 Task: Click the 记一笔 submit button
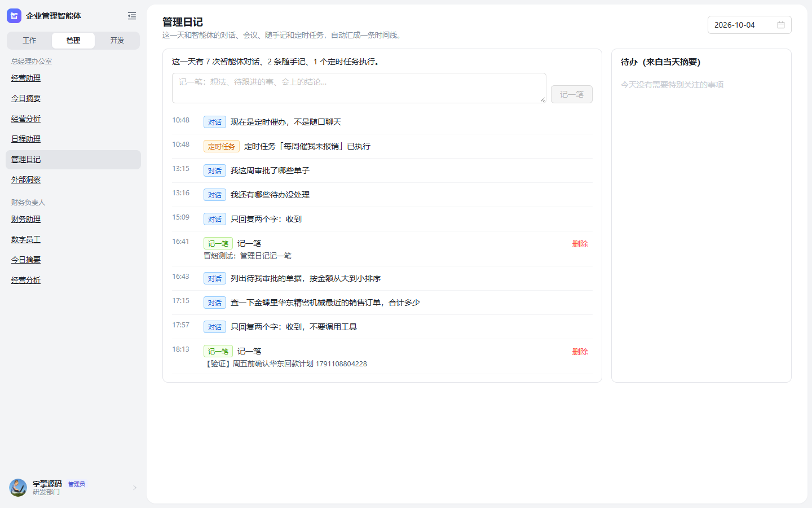tap(572, 94)
